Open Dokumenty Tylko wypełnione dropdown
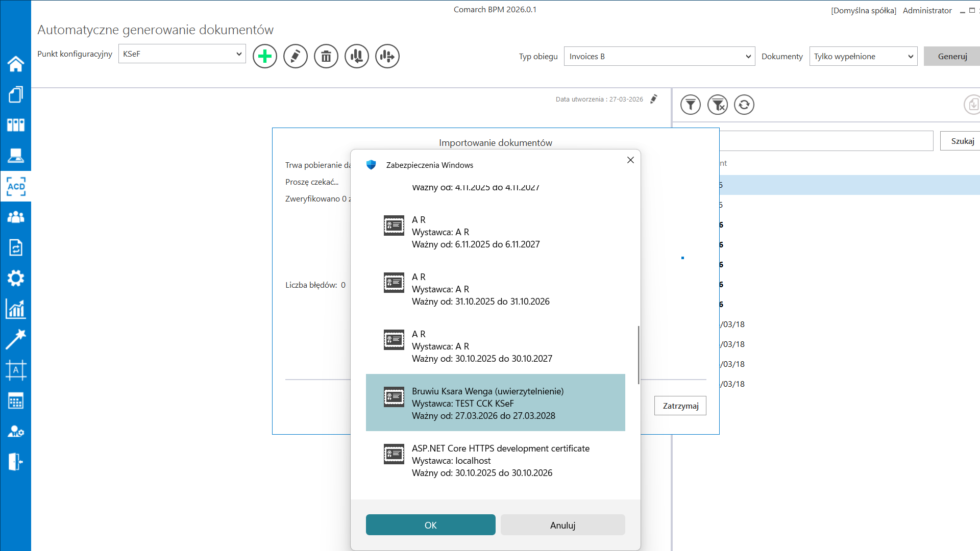Viewport: 980px width, 551px height. coord(863,56)
